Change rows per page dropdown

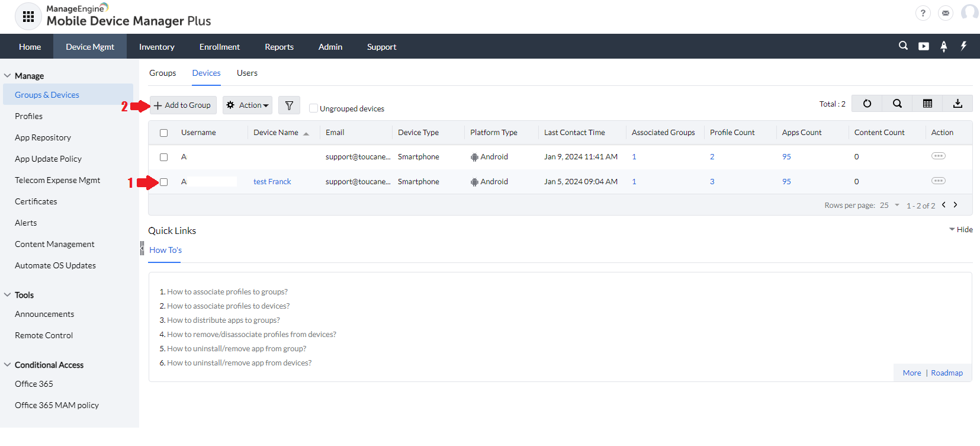[890, 205]
